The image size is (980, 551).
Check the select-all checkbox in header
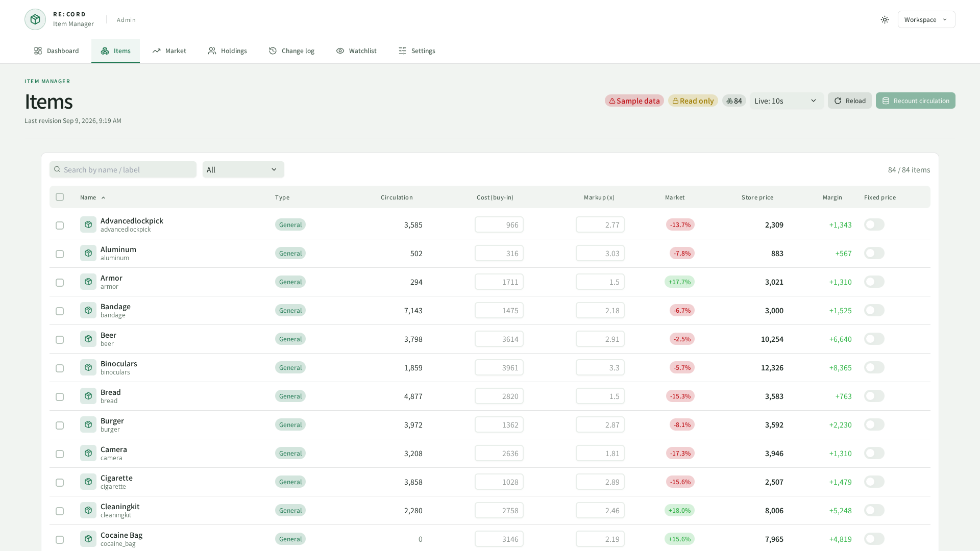60,197
